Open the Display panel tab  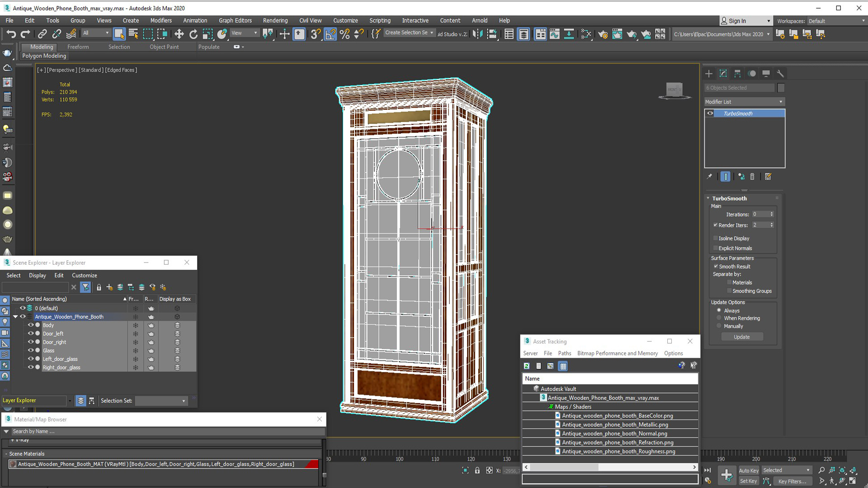click(766, 74)
